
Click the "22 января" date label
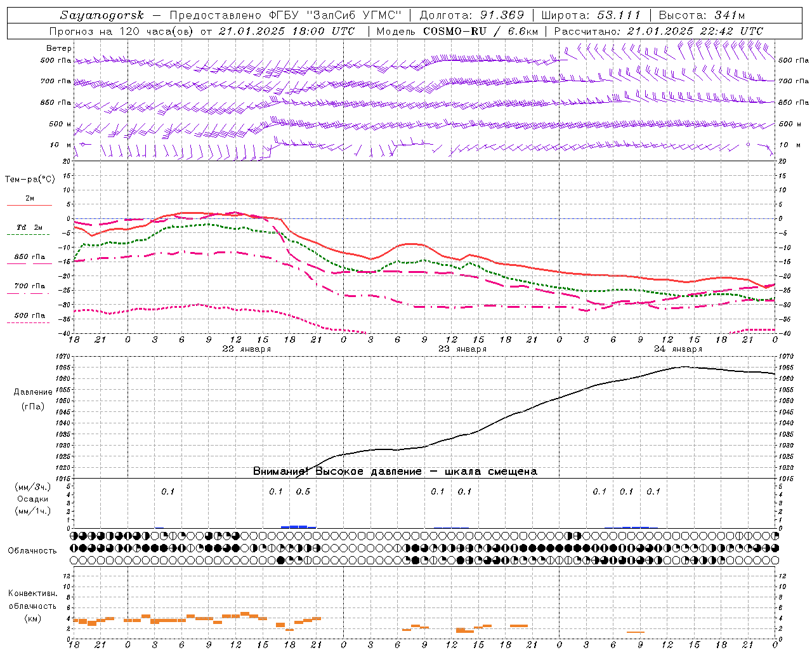click(246, 349)
